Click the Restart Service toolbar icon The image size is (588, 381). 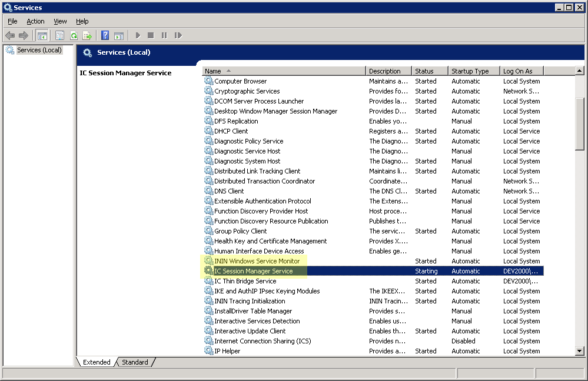pyautogui.click(x=178, y=36)
